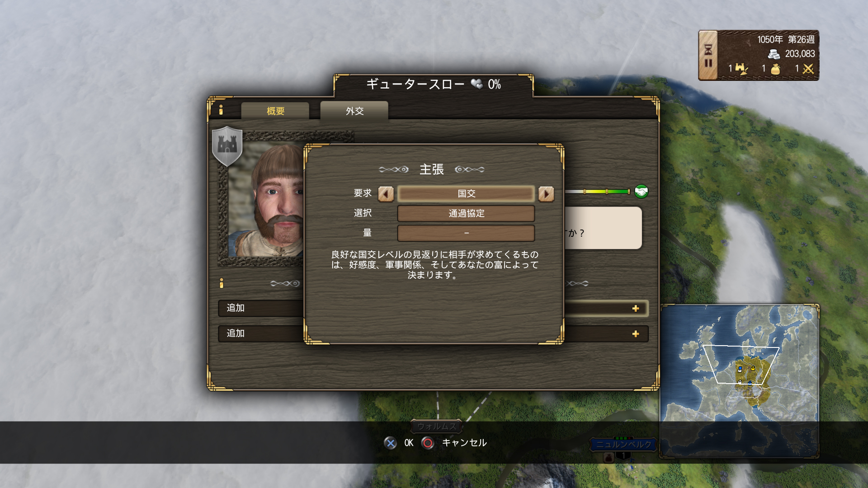Viewport: 868px width, 488px height.
Task: Open the 国交 request selector
Action: point(466,194)
